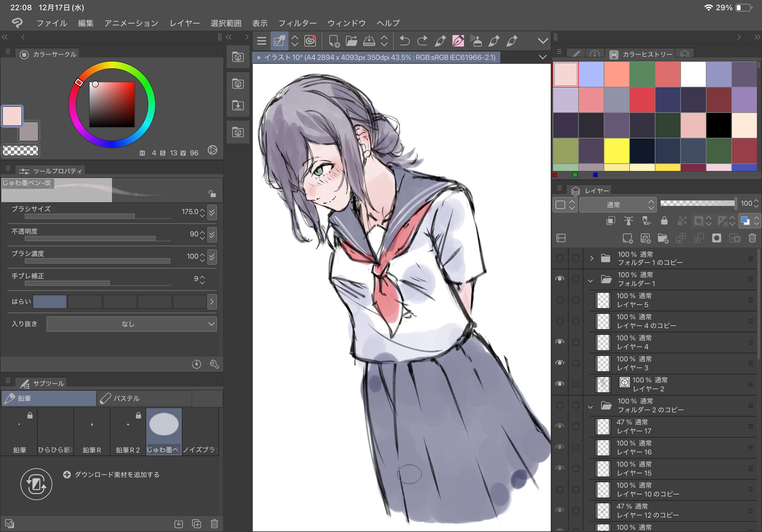Hide フォルダー 1 folder visibility

[x=560, y=279]
